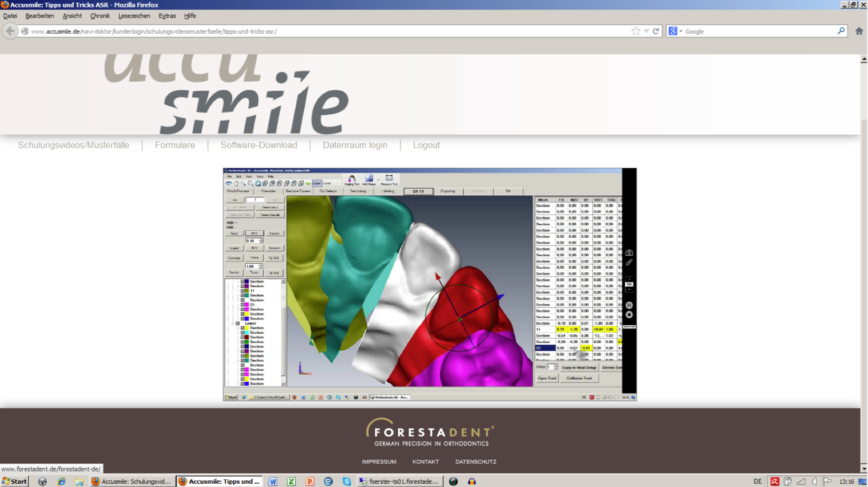Screen dimensions: 868x487
Task: Decrease player zoom with the minus button
Action: point(629,290)
